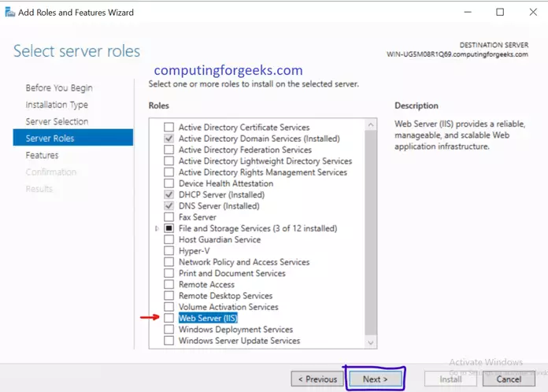Viewport: 548px width, 392px height.
Task: Select Windows Deployment Services label
Action: point(235,330)
